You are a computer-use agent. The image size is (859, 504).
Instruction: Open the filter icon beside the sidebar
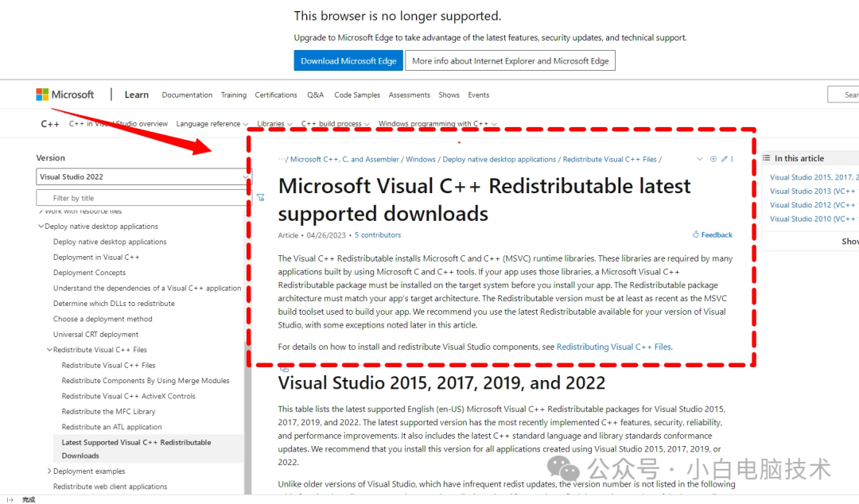coord(261,198)
